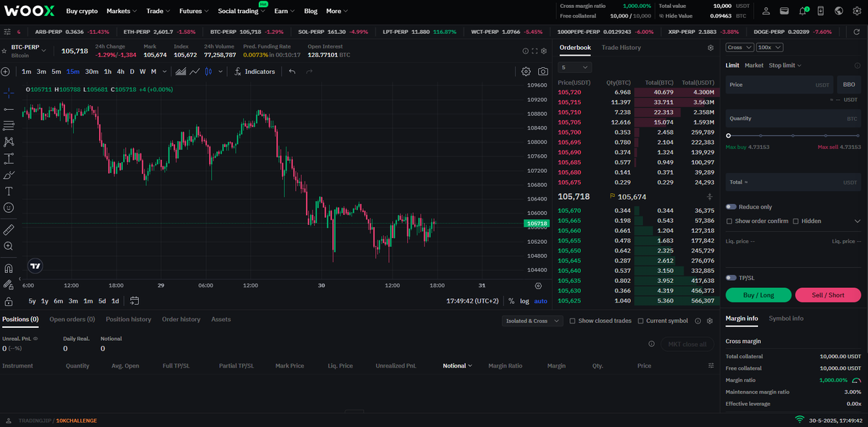Switch to the Open orders tab
868x427 pixels.
point(72,319)
